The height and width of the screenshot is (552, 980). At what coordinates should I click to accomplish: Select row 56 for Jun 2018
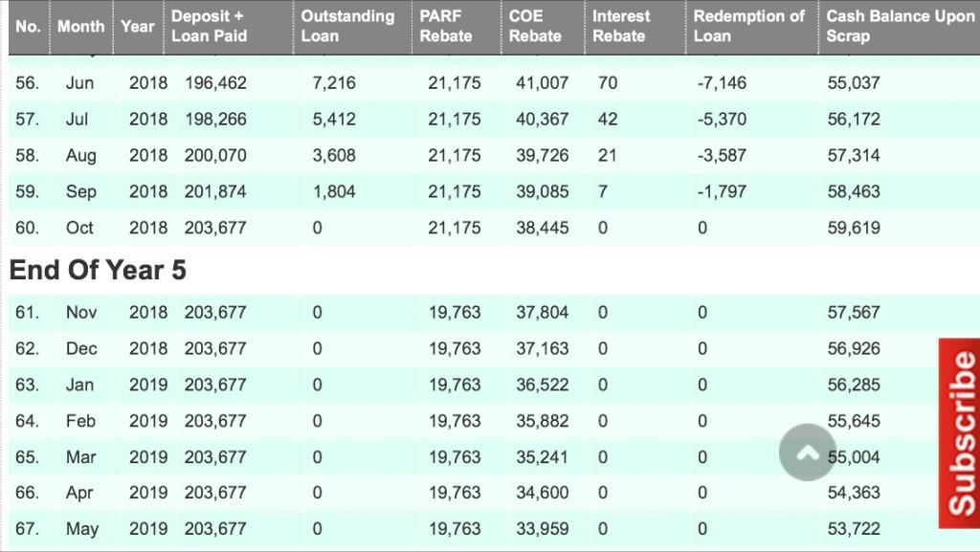coord(495,83)
